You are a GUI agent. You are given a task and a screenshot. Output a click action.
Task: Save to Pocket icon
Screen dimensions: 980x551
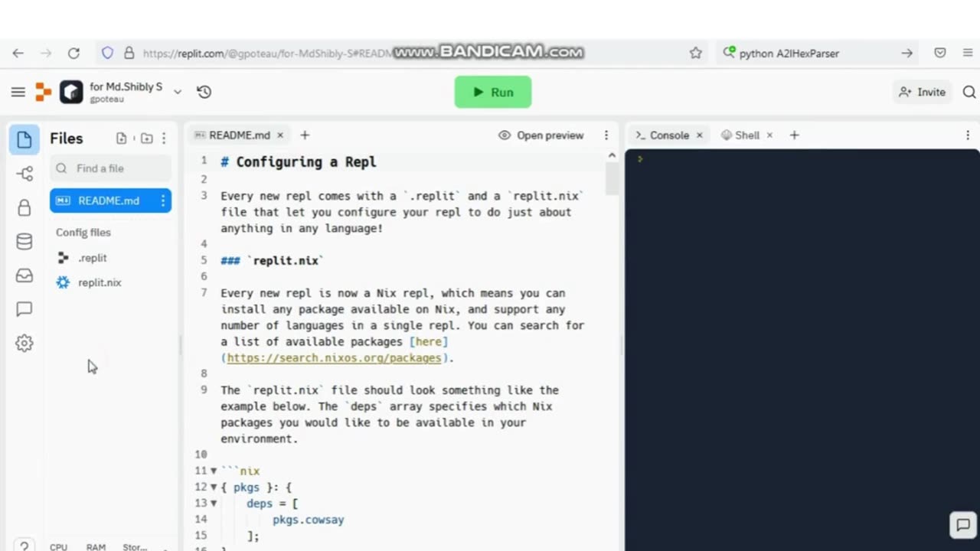click(x=940, y=53)
